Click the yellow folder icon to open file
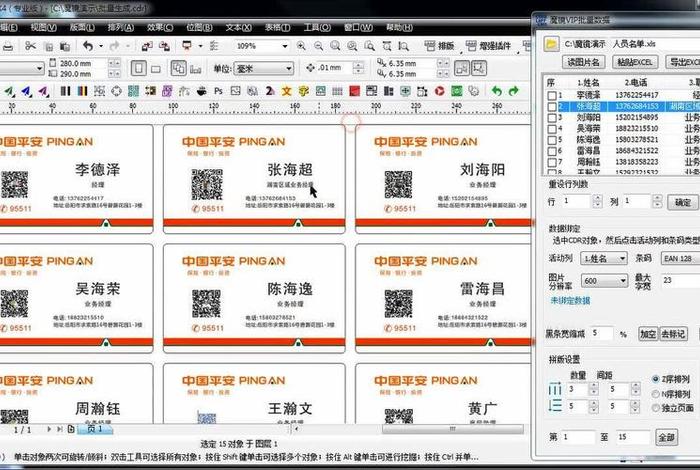This screenshot has width=700, height=470. coord(551,44)
